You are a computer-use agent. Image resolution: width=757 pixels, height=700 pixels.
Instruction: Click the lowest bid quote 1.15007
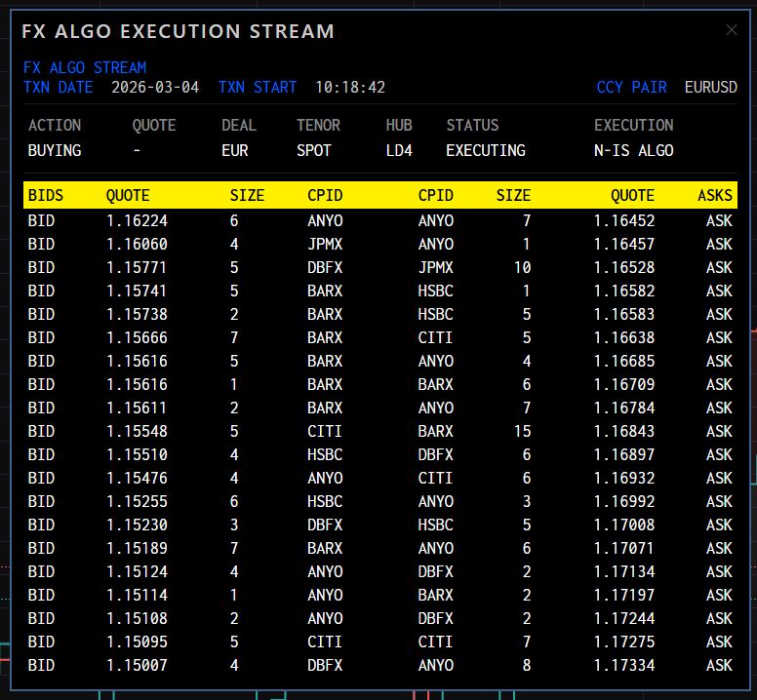(137, 666)
